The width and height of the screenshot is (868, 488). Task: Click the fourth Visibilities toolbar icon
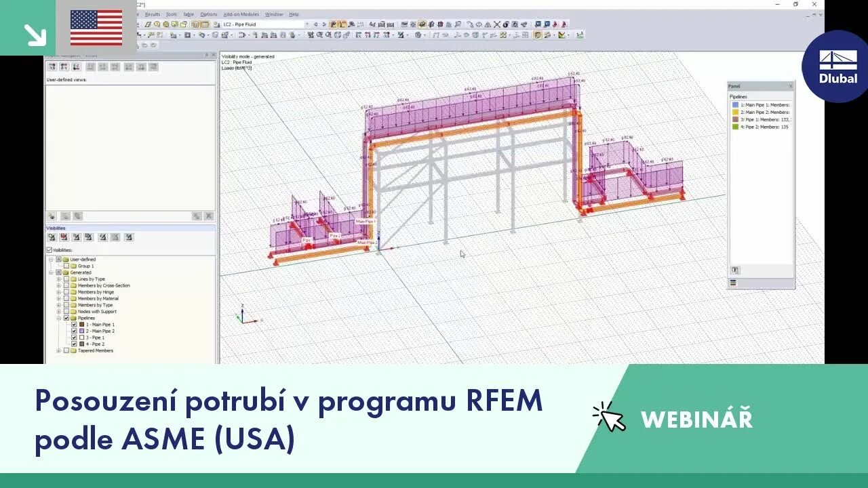[x=89, y=237]
